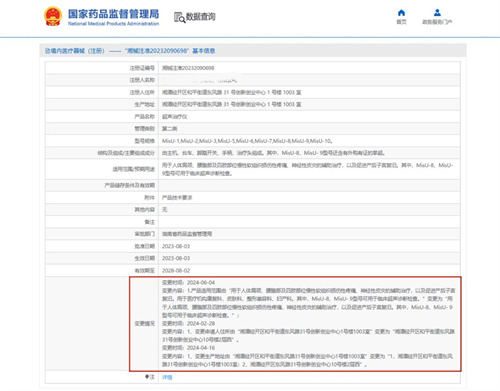The height and width of the screenshot is (391, 500).
Task: Select the product name 超声治疗仪
Action: (x=175, y=117)
